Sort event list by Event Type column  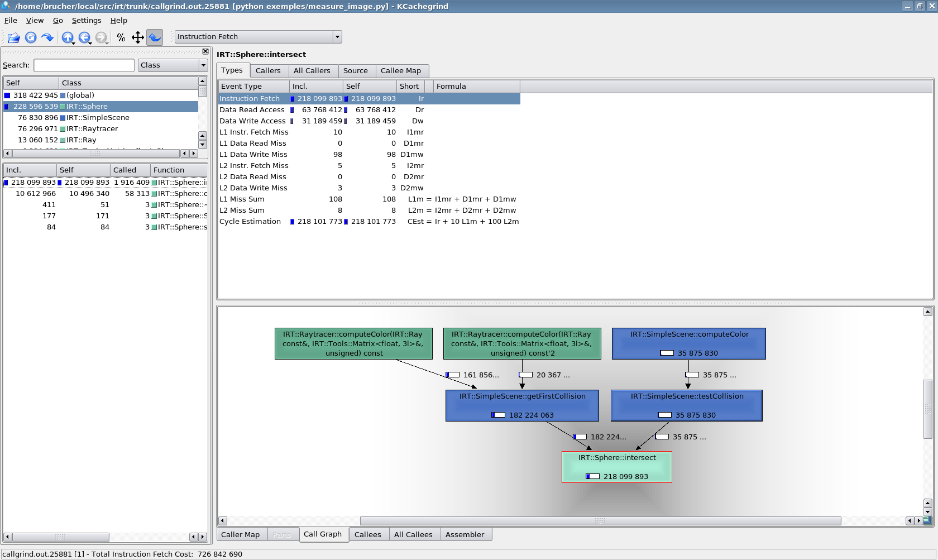pos(253,87)
